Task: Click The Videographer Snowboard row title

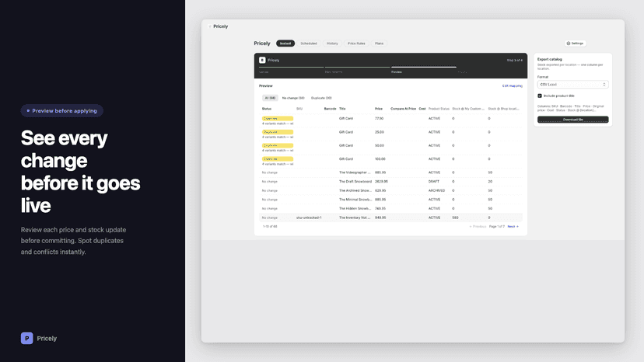Action: [x=355, y=172]
